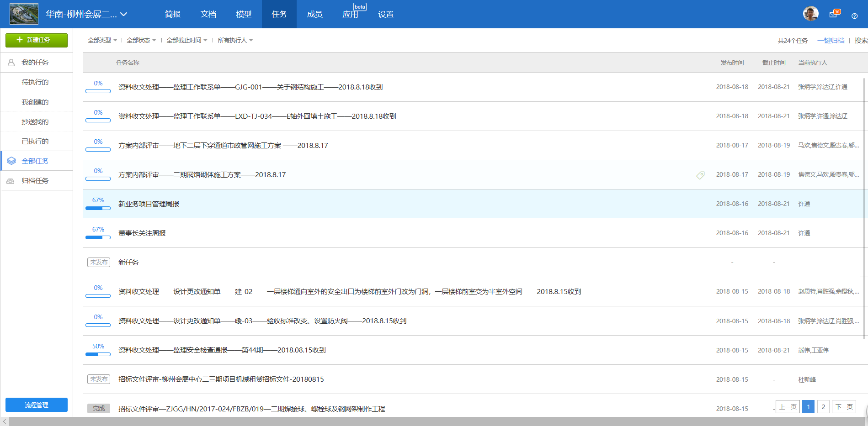Viewport: 868px width, 426px height.
Task: Switch to the 成员 tab
Action: coord(314,14)
